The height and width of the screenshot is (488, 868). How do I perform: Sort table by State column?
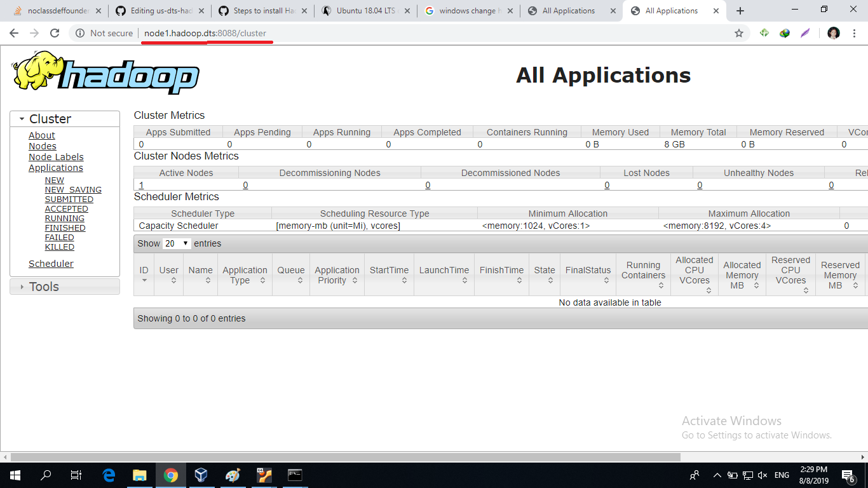[x=545, y=274]
